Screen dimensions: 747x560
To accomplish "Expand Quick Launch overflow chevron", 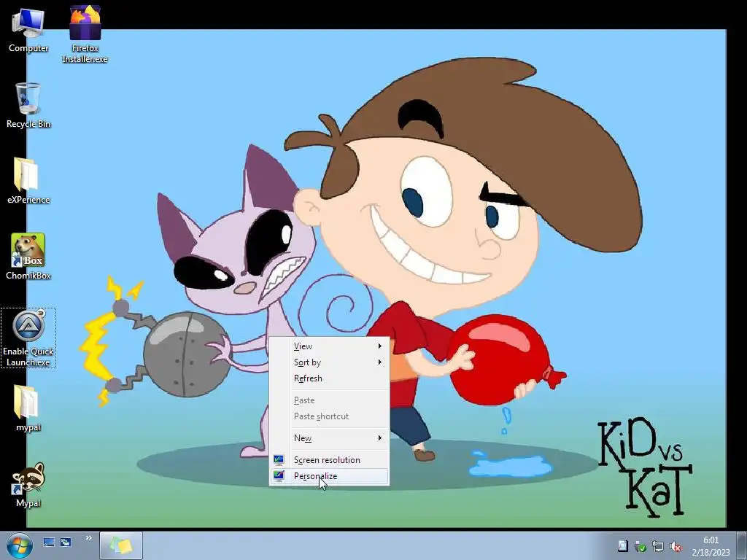I will (88, 538).
